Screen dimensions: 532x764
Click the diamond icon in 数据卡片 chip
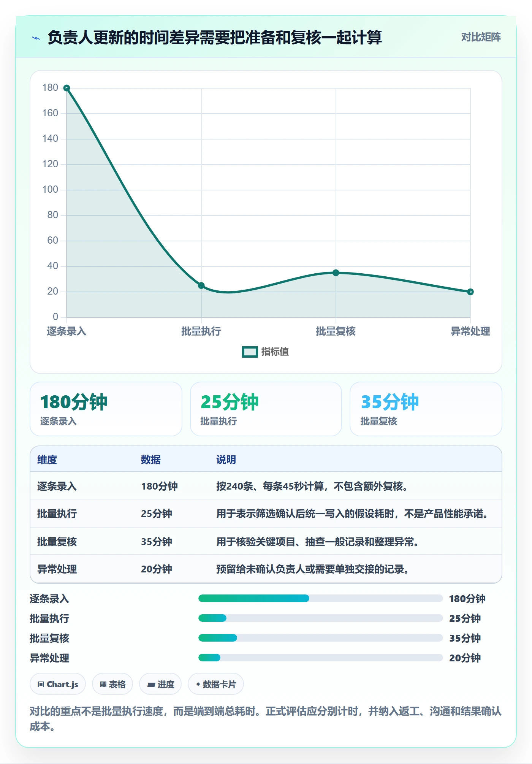click(198, 684)
